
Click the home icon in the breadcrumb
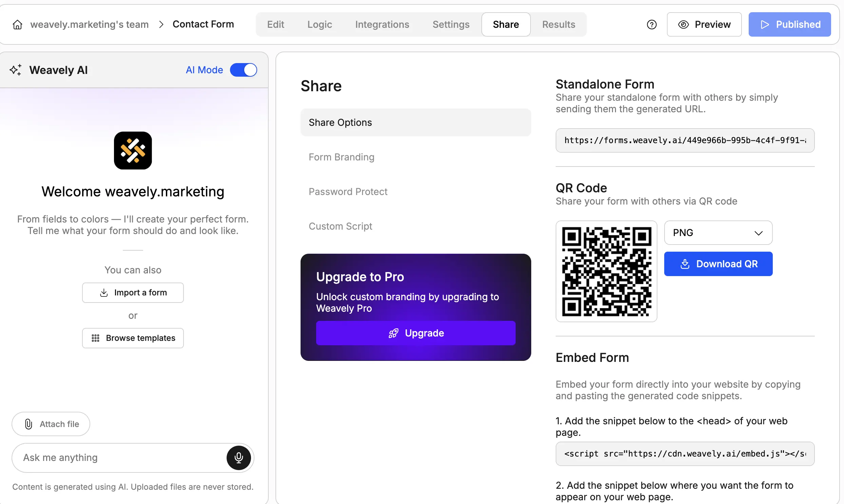pos(17,24)
